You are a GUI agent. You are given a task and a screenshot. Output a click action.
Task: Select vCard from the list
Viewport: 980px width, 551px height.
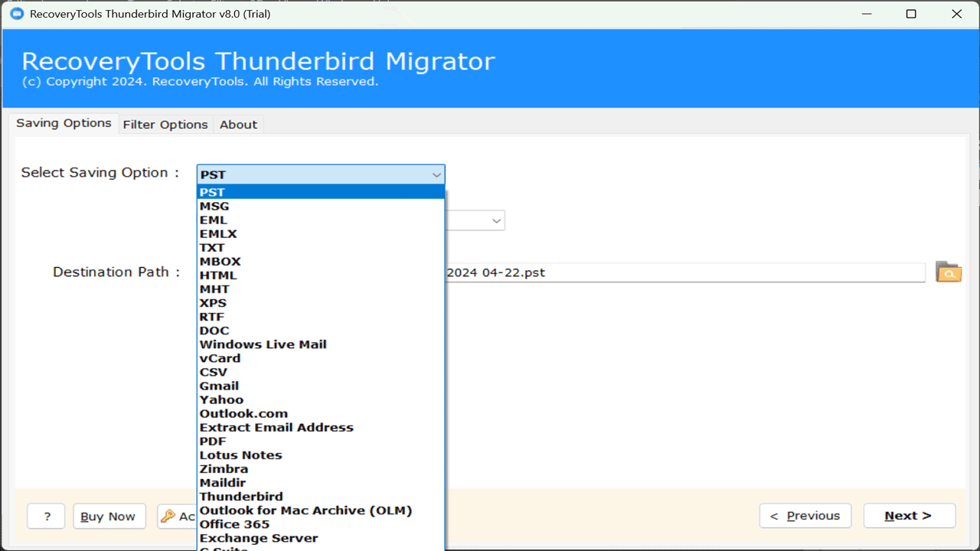click(321, 357)
